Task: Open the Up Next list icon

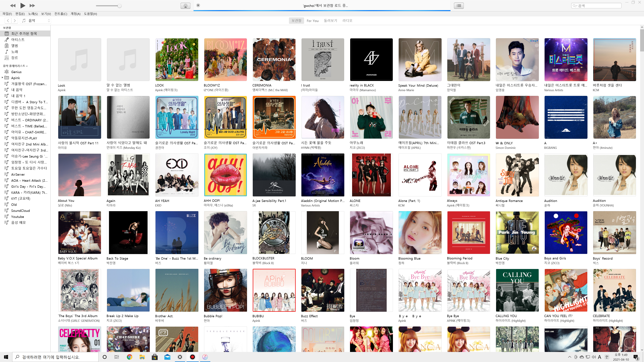Action: pyautogui.click(x=459, y=6)
